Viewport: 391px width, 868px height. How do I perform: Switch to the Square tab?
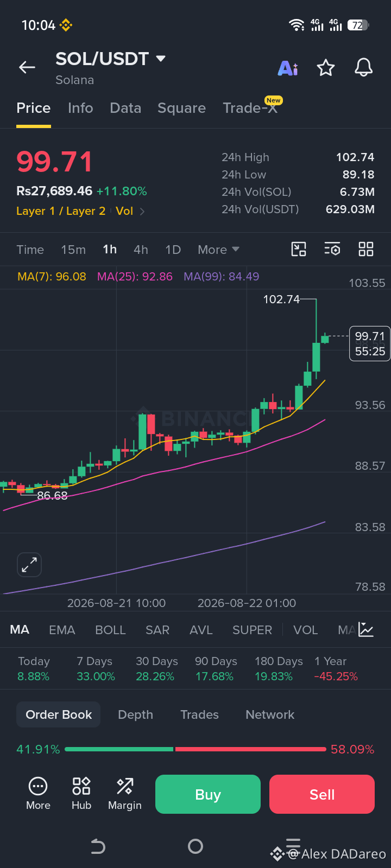[181, 108]
